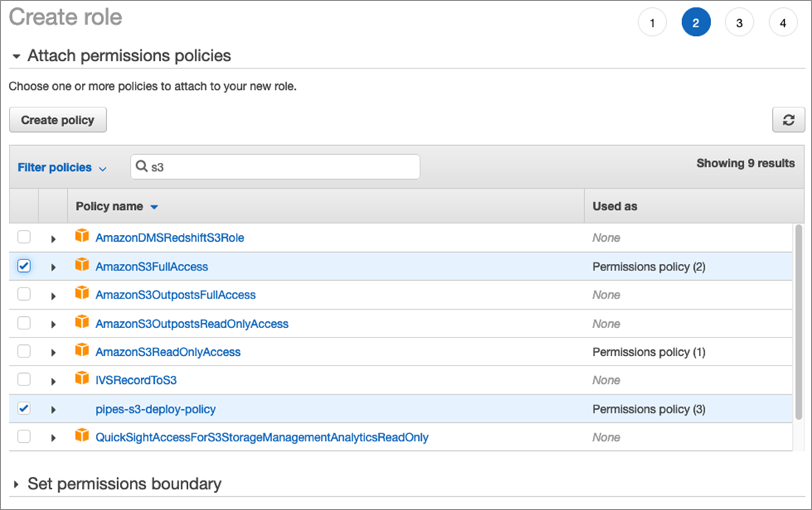Uncheck the AmazonS3FullAccess checkbox

coord(24,266)
